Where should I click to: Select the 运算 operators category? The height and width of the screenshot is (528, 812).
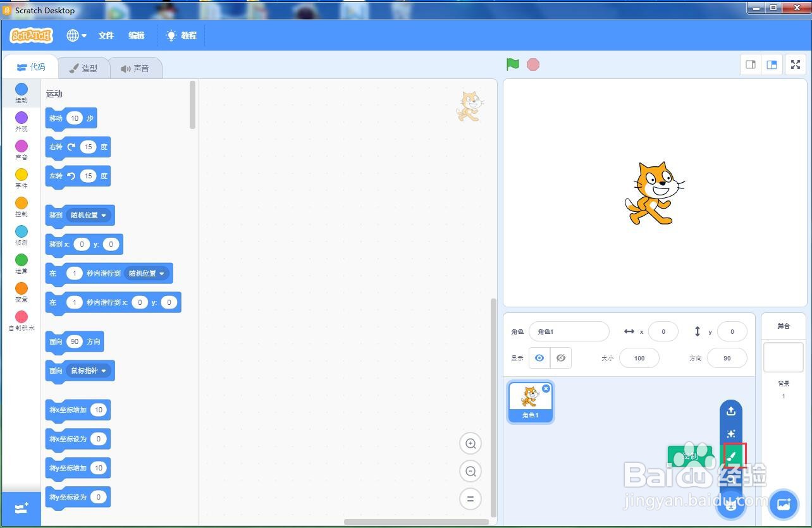pos(22,264)
